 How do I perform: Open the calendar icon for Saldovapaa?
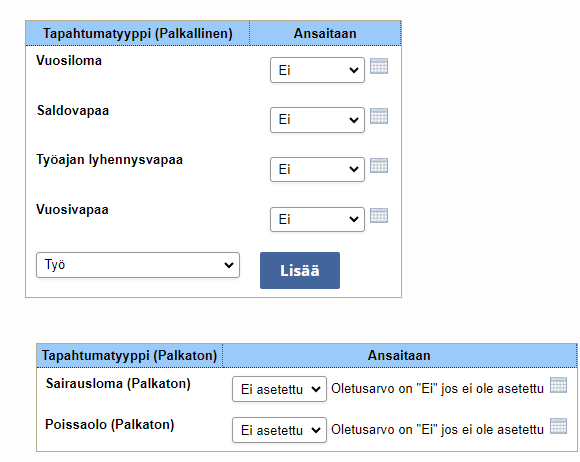(x=379, y=116)
